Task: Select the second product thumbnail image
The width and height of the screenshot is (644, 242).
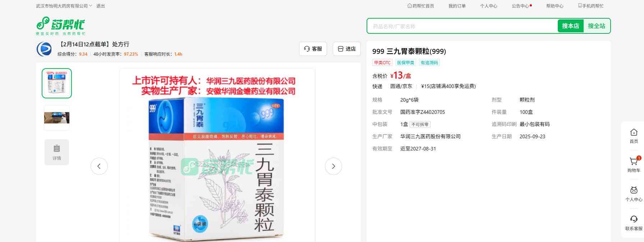Action: tap(57, 118)
